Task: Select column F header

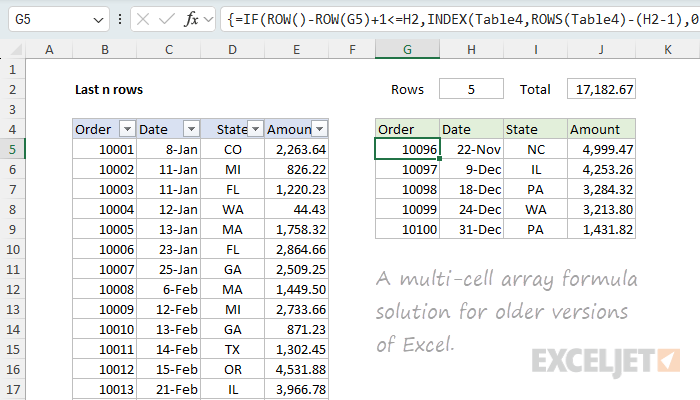Action: (352, 50)
